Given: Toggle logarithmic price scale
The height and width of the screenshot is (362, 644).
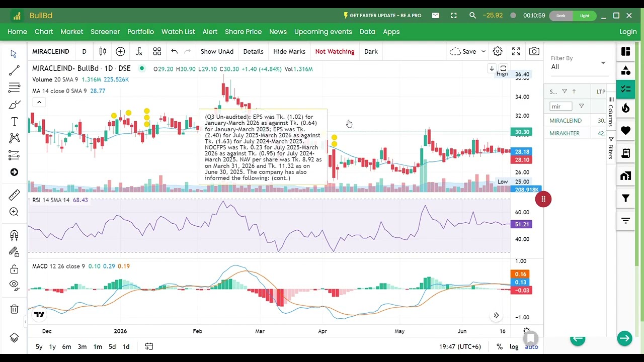Looking at the screenshot, I should 514,346.
